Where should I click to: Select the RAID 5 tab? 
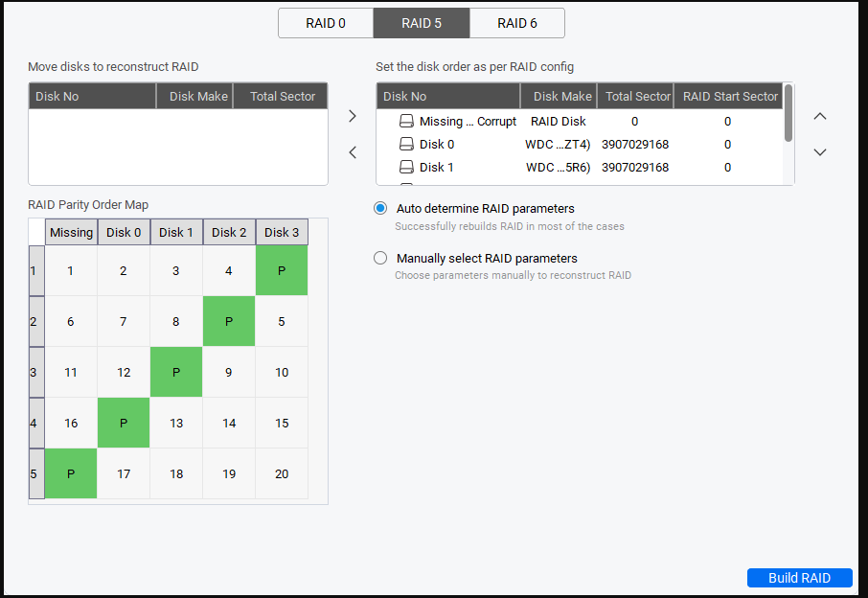pyautogui.click(x=422, y=23)
